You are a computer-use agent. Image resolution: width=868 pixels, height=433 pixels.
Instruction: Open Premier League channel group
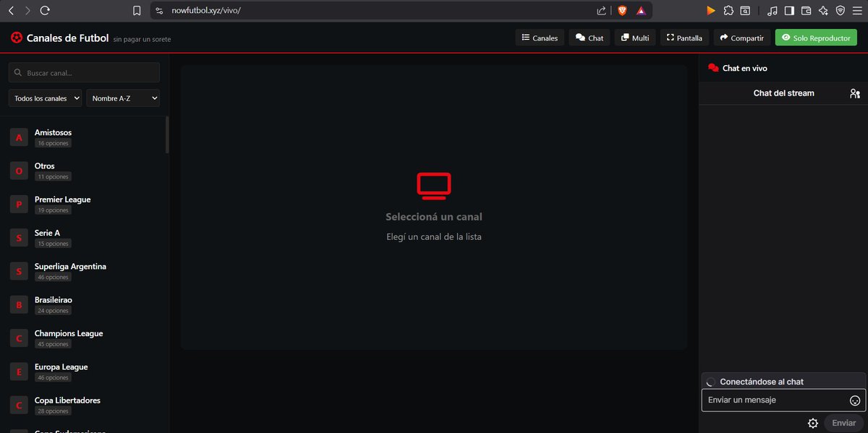[83, 205]
